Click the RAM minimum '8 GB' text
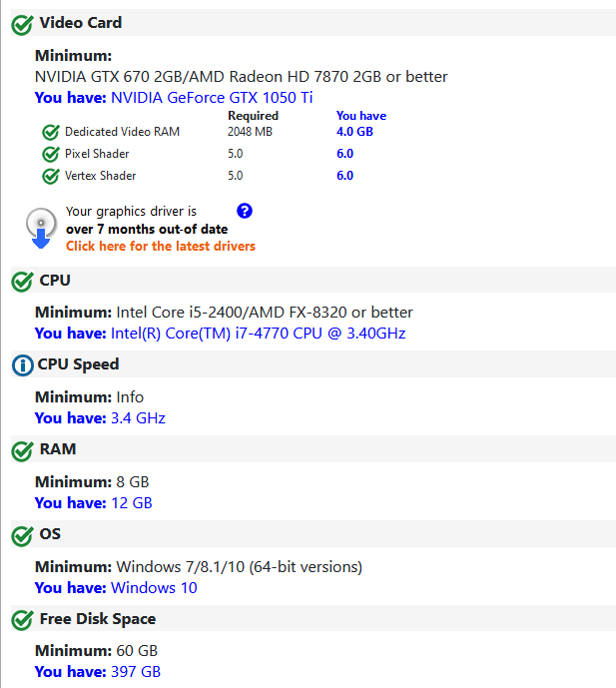Image resolution: width=616 pixels, height=688 pixels. (x=133, y=482)
